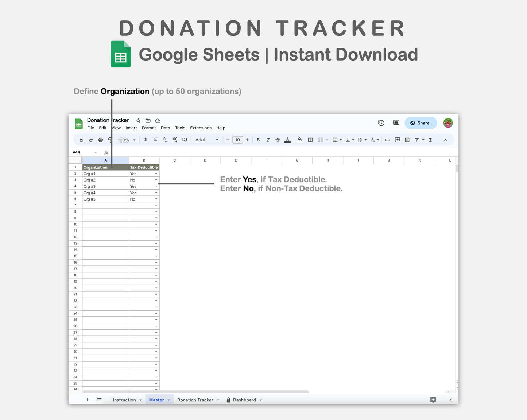Image resolution: width=527 pixels, height=420 pixels.
Task: Open the Tax Deductible dropdown for Org #2
Action: pyautogui.click(x=156, y=180)
